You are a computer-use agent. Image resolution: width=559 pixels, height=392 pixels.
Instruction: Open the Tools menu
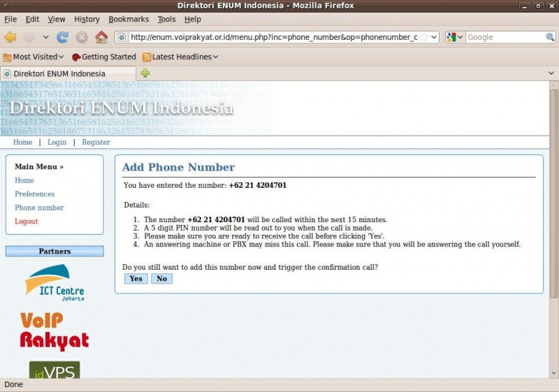coord(166,19)
